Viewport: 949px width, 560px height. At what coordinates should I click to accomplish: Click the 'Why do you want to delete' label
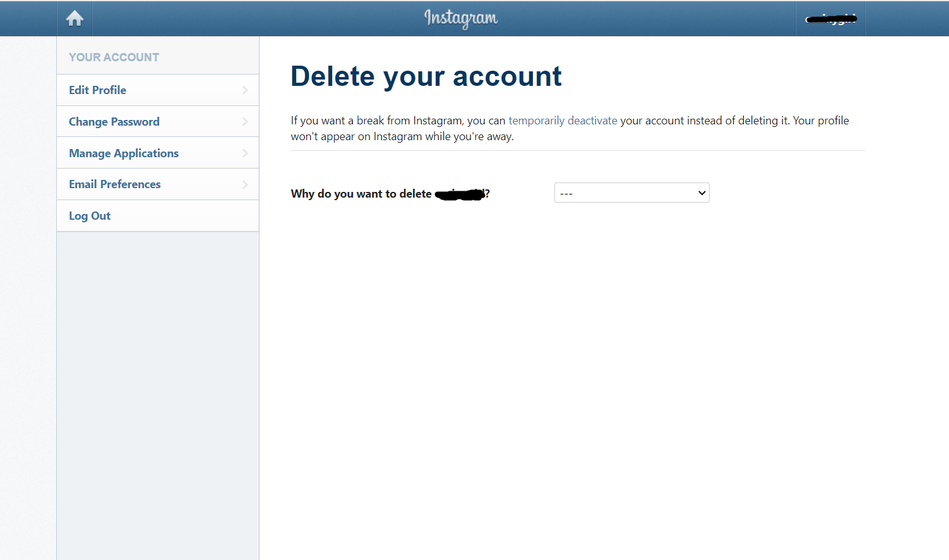tap(361, 194)
